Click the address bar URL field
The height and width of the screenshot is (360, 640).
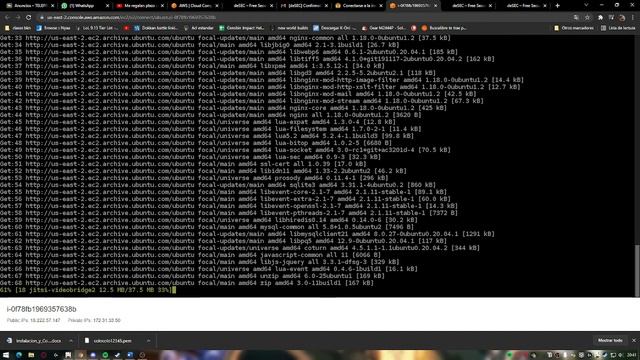click(302, 18)
